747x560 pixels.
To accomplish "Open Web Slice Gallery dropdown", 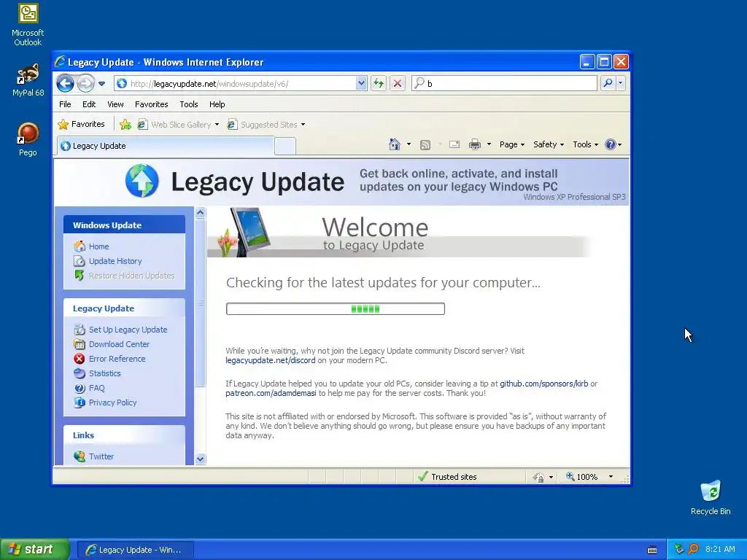I will tap(178, 124).
